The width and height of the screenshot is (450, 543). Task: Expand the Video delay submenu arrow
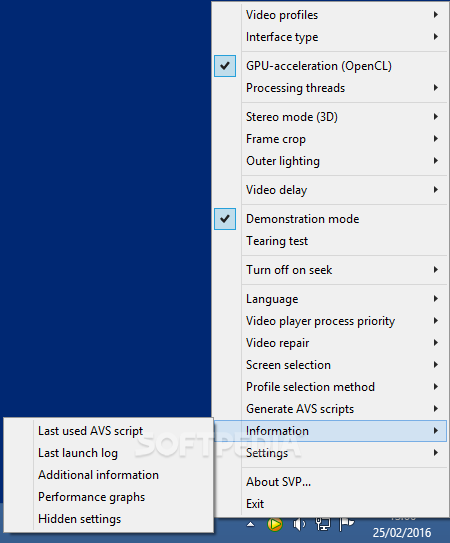click(x=436, y=189)
